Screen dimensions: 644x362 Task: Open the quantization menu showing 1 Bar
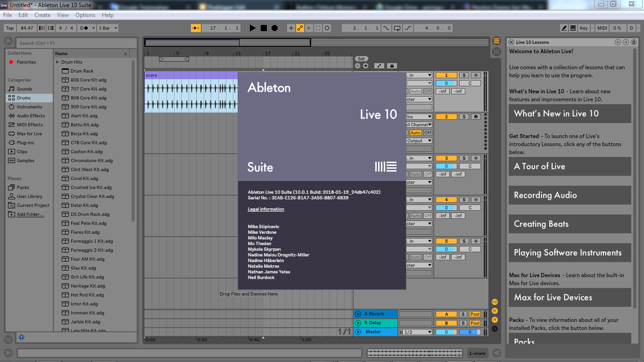coord(107,28)
